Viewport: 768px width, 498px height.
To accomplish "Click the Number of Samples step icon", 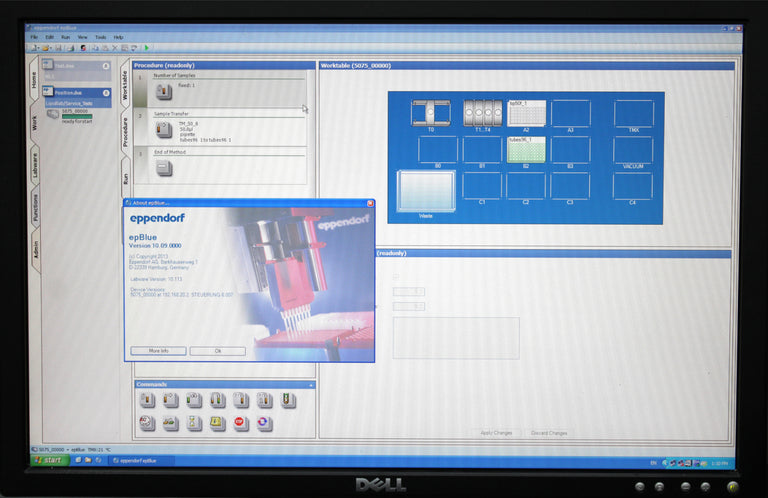I will pos(162,92).
